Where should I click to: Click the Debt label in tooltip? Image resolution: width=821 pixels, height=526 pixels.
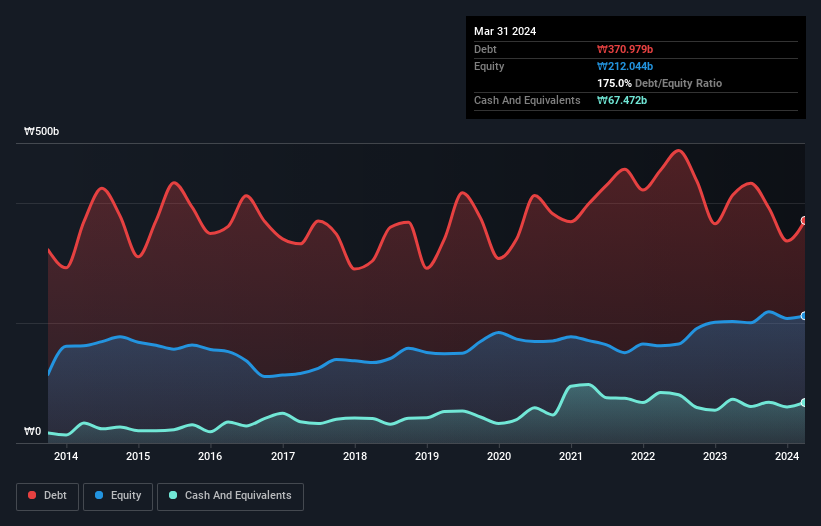click(485, 49)
